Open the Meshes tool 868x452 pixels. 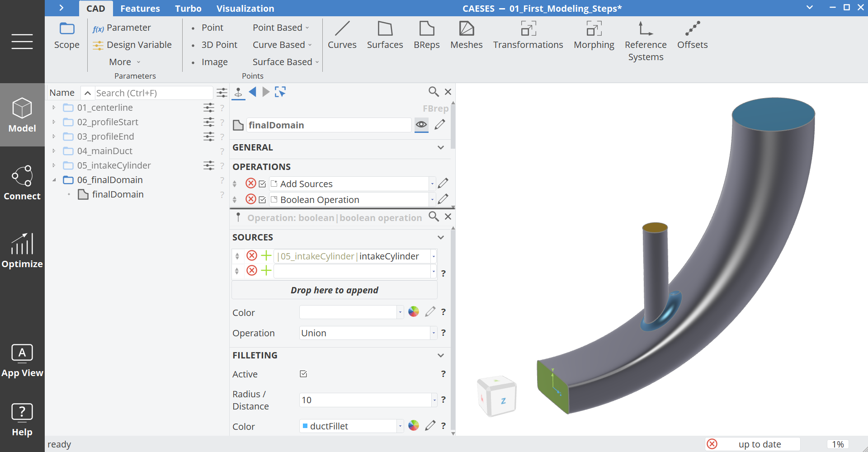coord(467,35)
